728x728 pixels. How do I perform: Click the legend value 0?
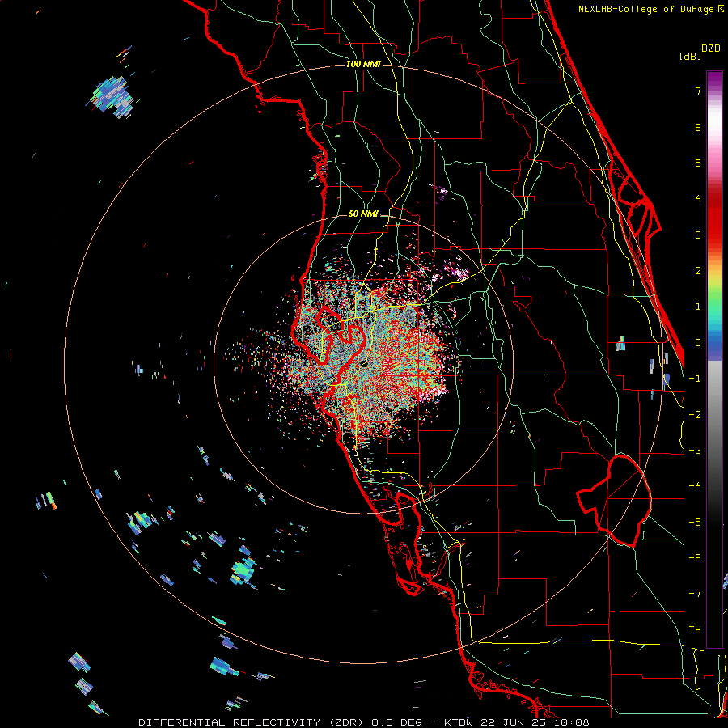click(698, 343)
